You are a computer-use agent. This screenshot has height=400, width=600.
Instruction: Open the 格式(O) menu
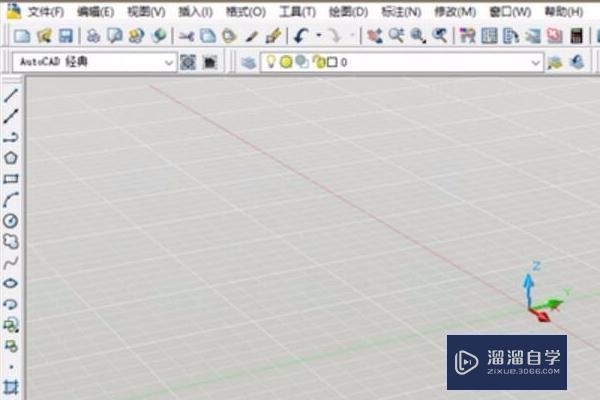[x=246, y=12]
